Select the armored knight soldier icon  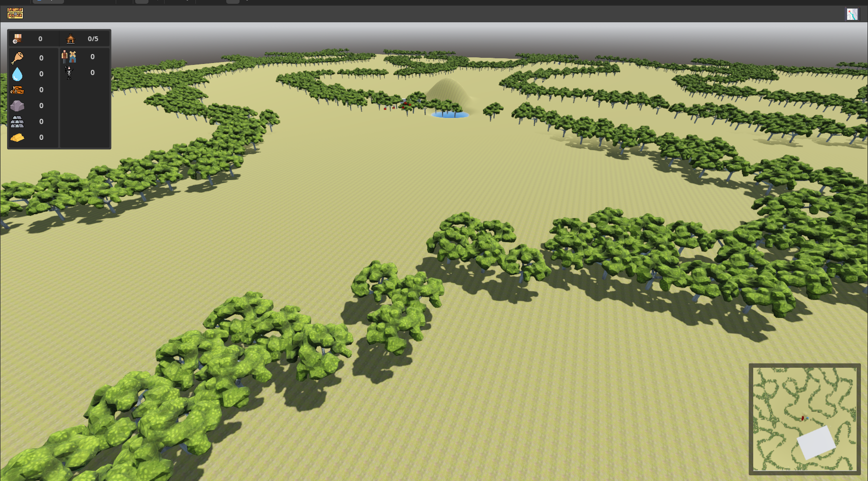69,73
